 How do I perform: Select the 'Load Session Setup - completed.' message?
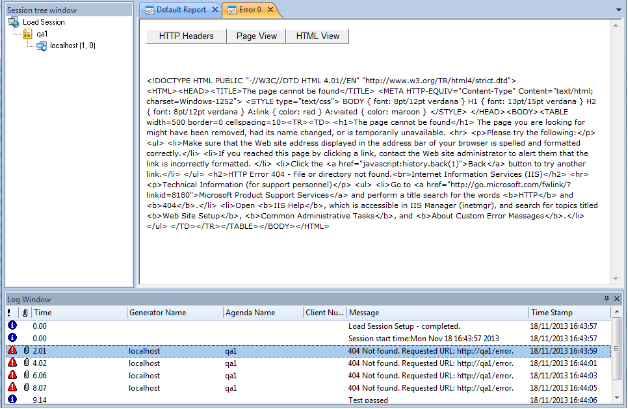[404, 326]
